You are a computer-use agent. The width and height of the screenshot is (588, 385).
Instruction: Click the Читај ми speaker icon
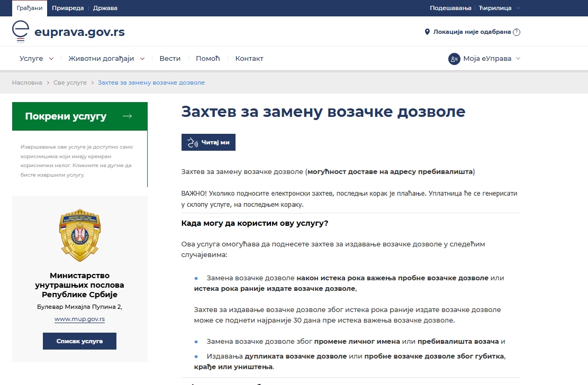[192, 142]
